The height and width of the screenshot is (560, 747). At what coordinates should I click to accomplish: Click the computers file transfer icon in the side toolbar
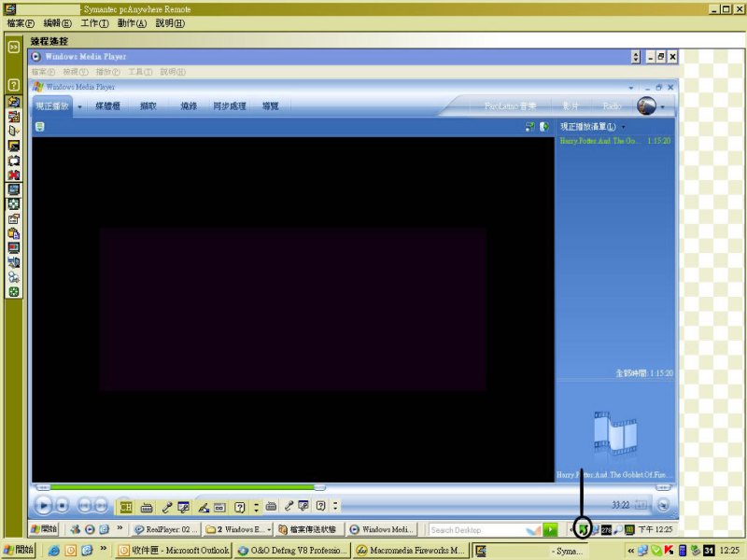[x=14, y=263]
